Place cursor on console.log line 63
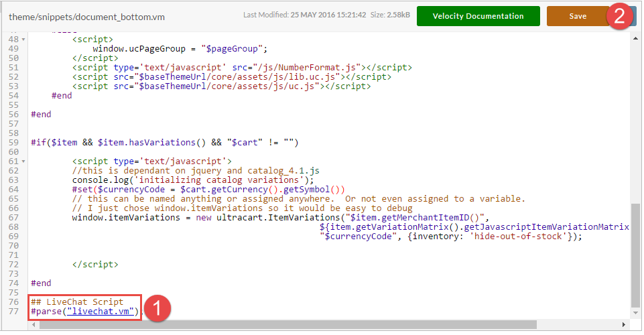Screen dimensions: 644x335 193,180
